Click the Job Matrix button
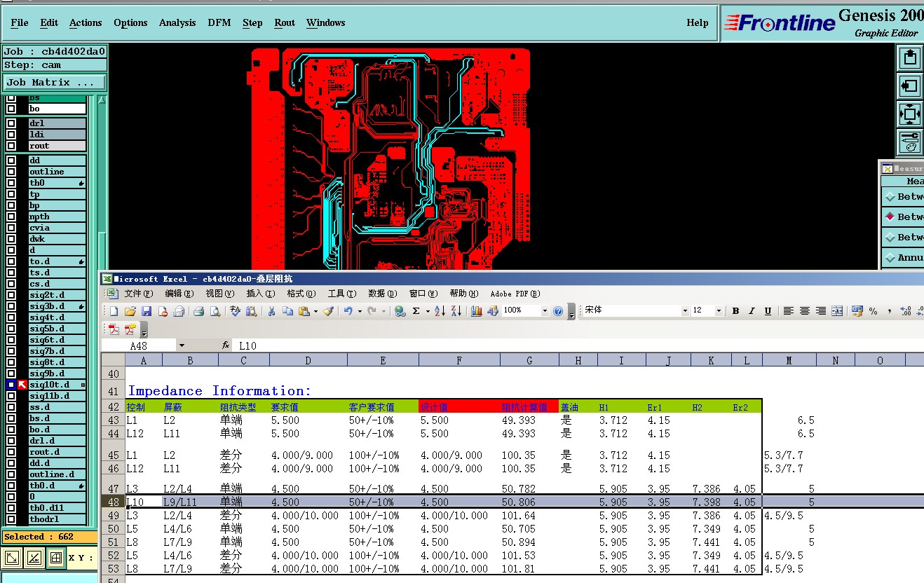 point(54,83)
